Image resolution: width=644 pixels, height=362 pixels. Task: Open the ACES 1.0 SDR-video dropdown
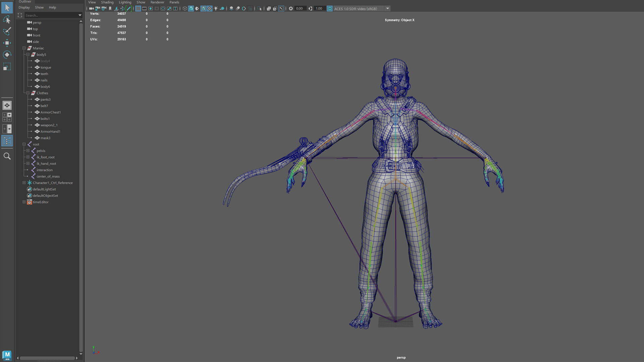pyautogui.click(x=387, y=8)
